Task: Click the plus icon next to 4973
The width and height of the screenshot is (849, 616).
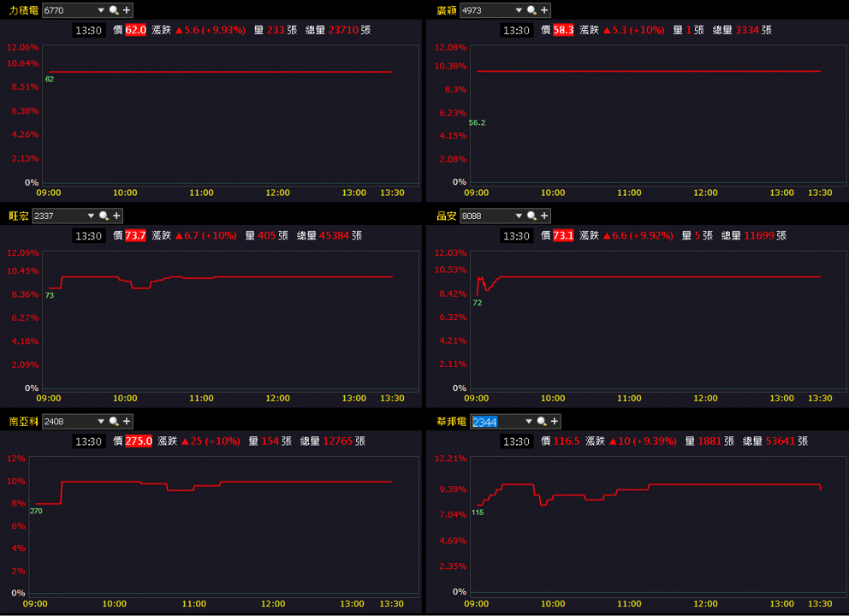Action: pyautogui.click(x=544, y=10)
